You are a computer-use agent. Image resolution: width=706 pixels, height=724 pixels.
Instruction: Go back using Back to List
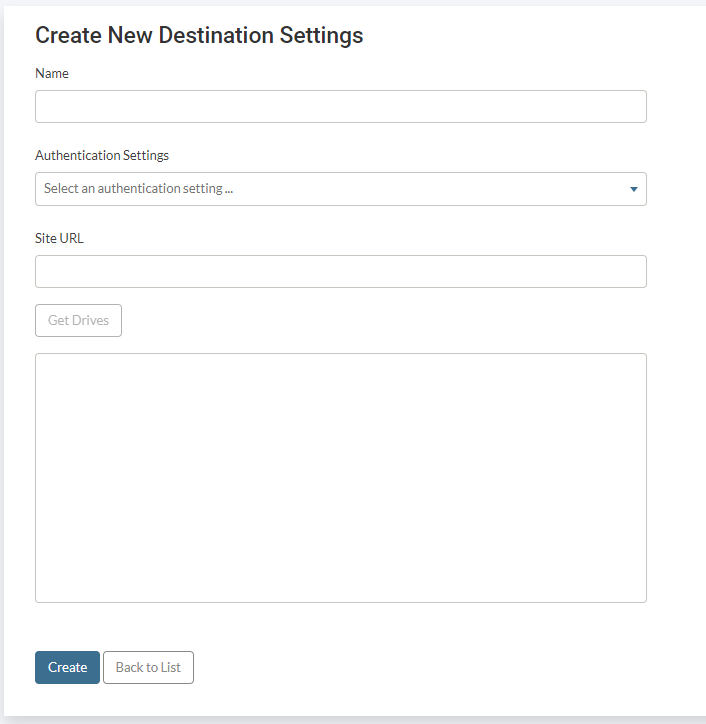(x=148, y=668)
